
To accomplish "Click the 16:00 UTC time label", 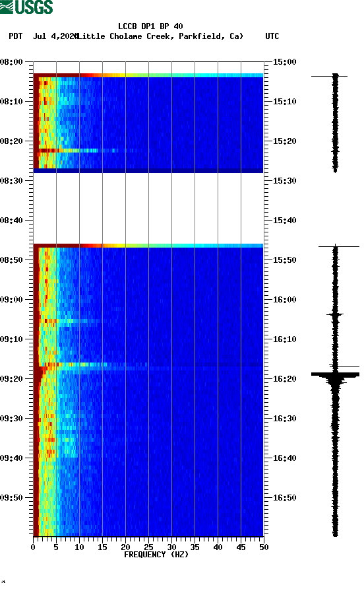I will (284, 300).
